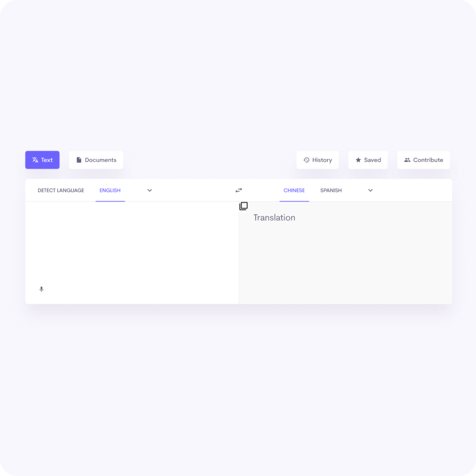
Task: Expand the target language dropdown
Action: click(371, 190)
